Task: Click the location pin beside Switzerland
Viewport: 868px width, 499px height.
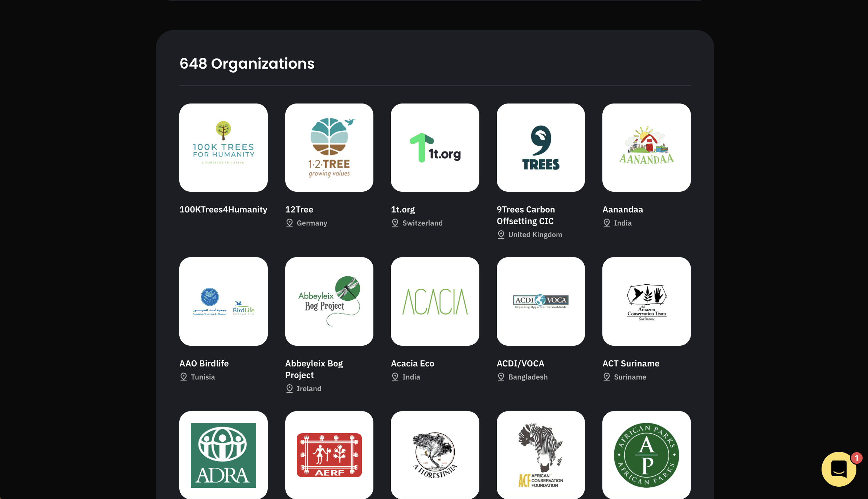Action: coord(395,223)
